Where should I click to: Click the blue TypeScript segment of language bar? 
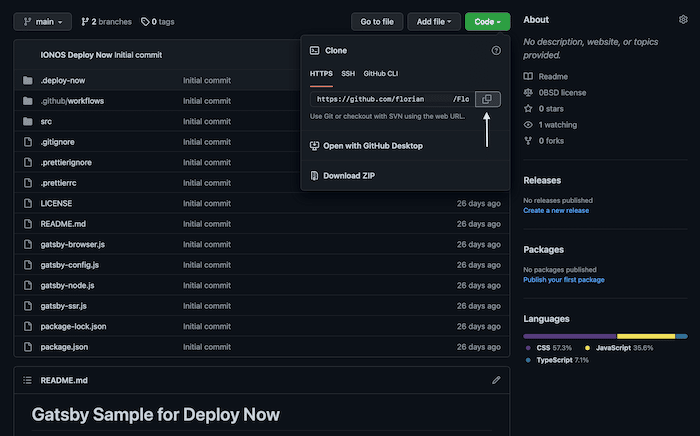[682, 336]
